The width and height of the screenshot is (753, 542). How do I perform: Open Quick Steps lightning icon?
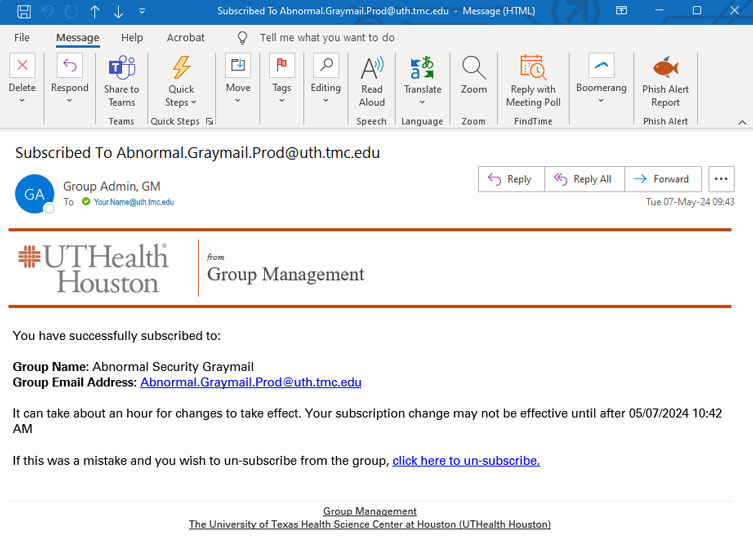point(181,67)
